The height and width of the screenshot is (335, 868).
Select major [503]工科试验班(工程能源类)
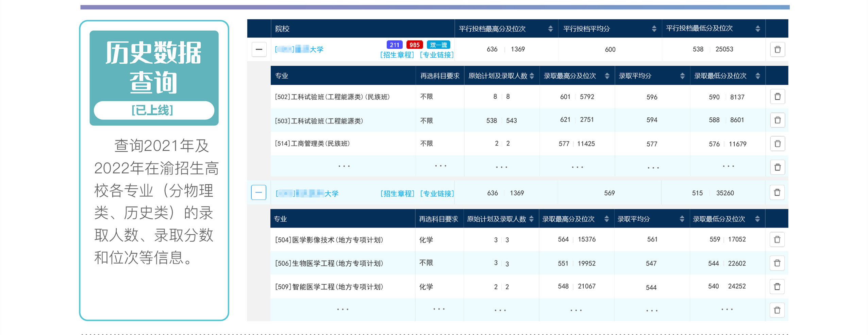319,121
